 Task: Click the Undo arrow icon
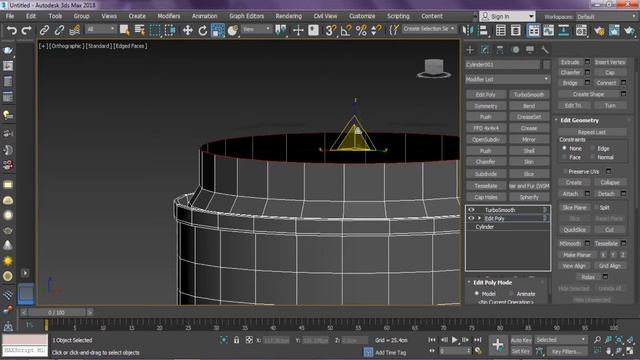[x=12, y=30]
